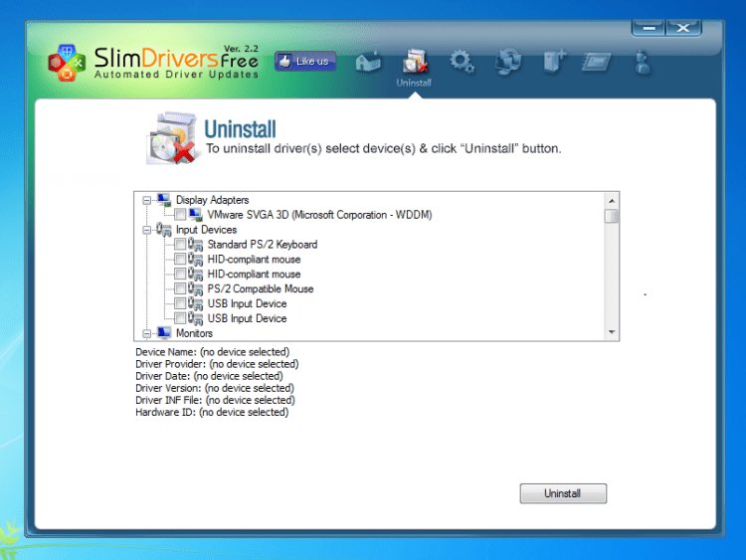Select the Input Devices tree label
Image resolution: width=746 pixels, height=560 pixels.
pyautogui.click(x=206, y=230)
